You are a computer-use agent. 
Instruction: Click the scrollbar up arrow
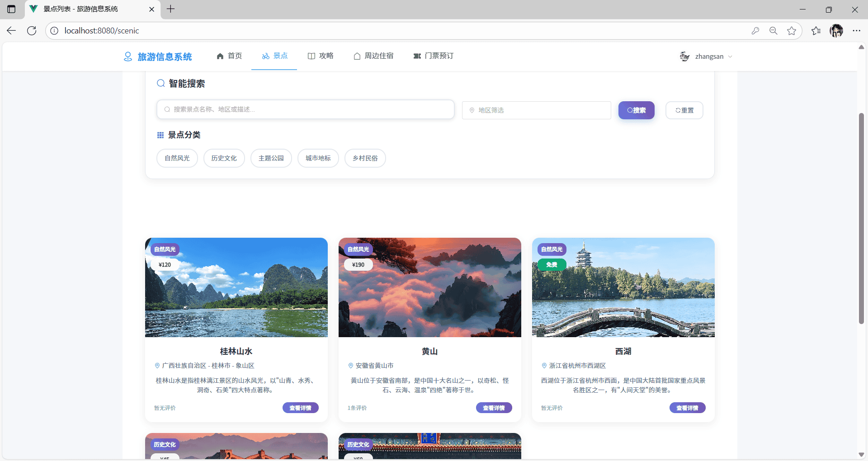[x=862, y=47]
